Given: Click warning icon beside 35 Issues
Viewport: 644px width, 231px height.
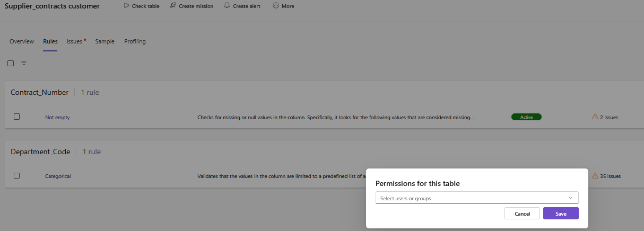Looking at the screenshot, I should click(595, 176).
